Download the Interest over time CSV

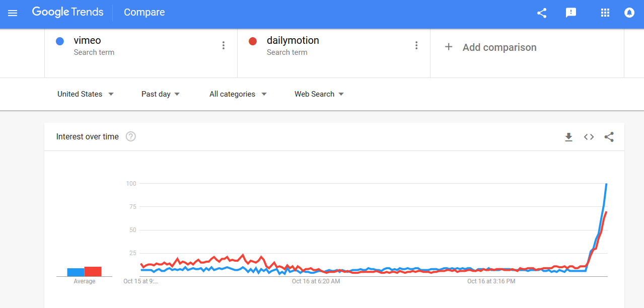pos(569,137)
